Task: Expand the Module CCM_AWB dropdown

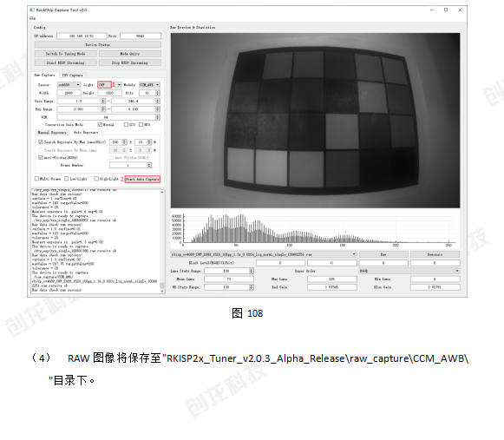Action: [149, 84]
